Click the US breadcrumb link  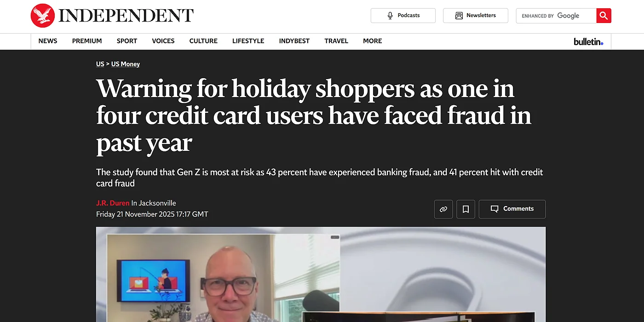coord(100,64)
